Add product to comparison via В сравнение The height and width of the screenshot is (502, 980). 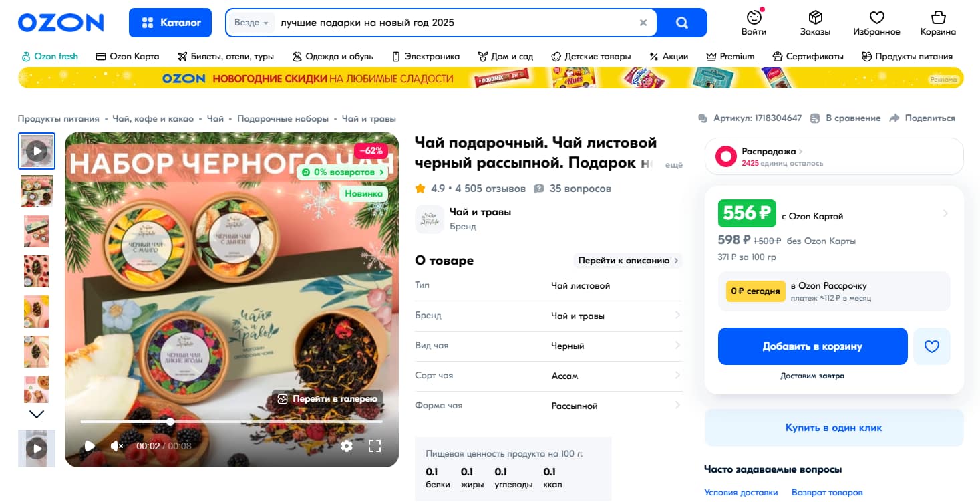pos(814,118)
